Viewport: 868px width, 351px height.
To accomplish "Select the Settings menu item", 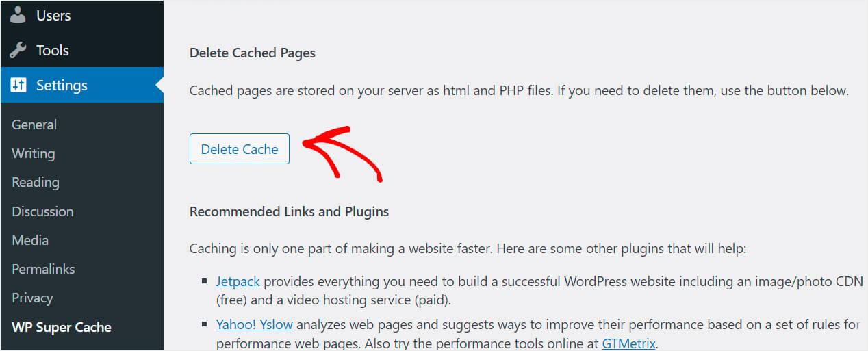I will pyautogui.click(x=81, y=85).
